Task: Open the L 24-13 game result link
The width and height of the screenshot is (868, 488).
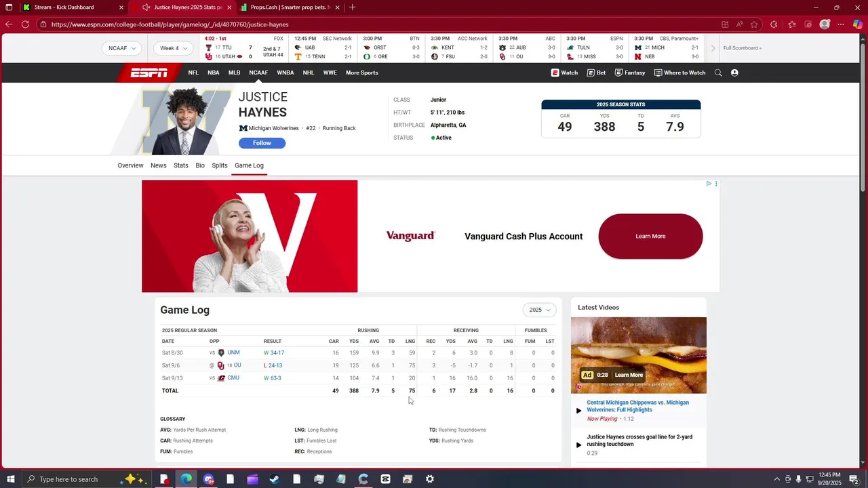Action: point(275,365)
